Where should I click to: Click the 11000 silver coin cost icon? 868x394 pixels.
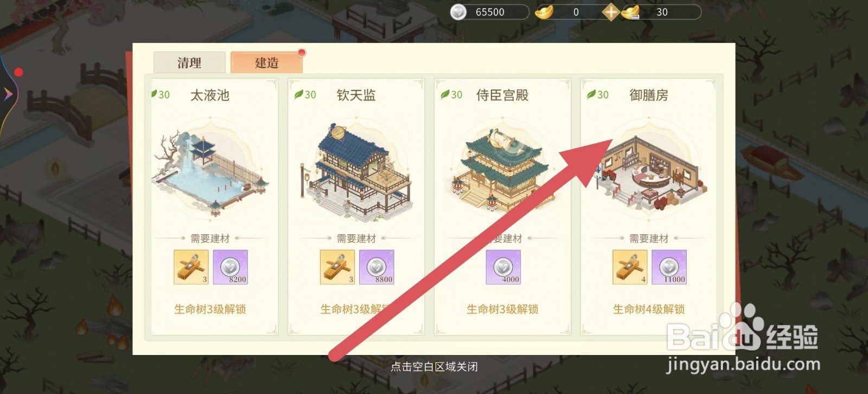pos(669,267)
